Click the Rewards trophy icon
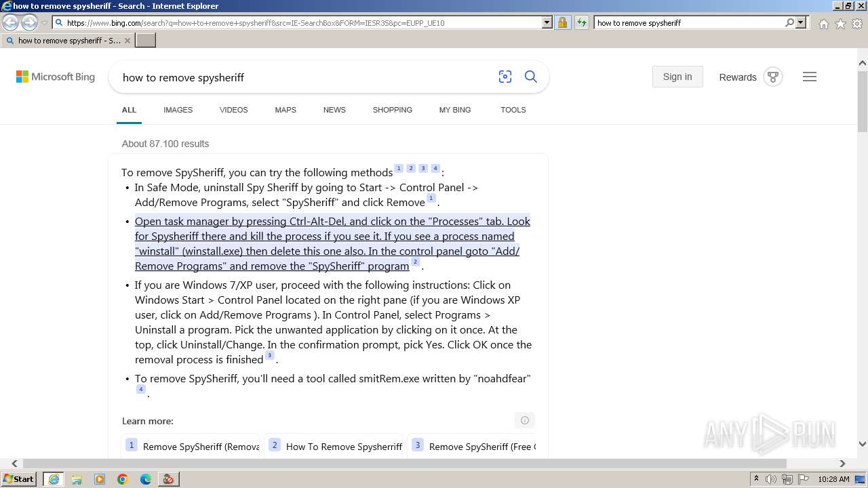868x488 pixels. [x=773, y=77]
